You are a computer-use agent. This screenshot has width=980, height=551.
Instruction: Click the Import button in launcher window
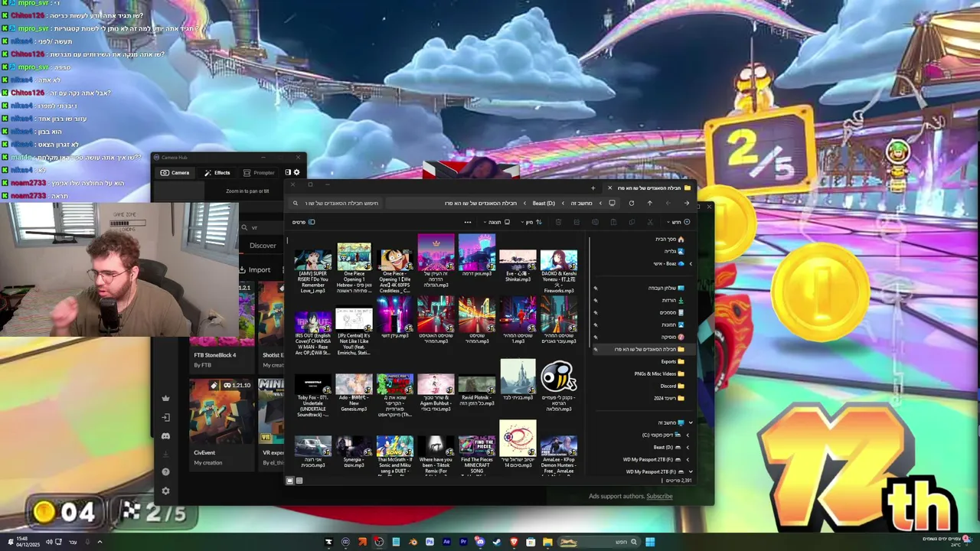(255, 269)
